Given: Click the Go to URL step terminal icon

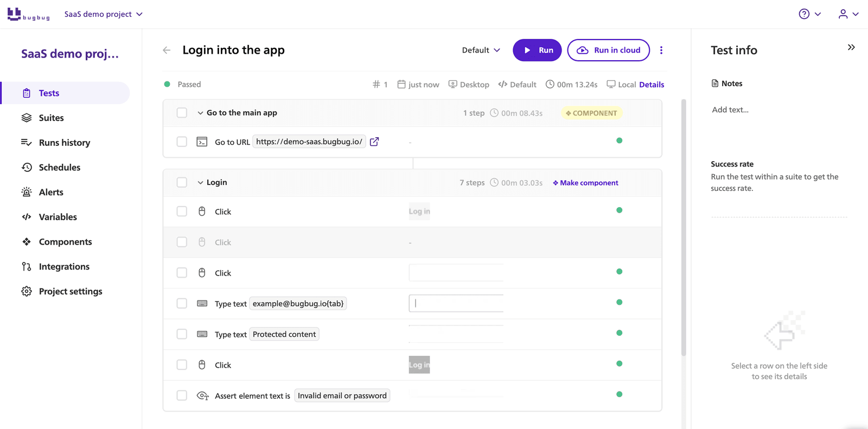Looking at the screenshot, I should point(202,142).
